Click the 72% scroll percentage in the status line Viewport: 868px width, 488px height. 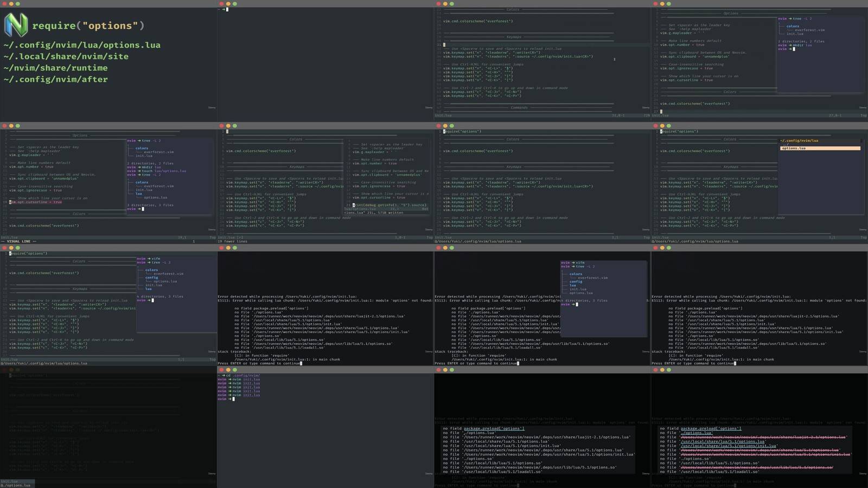pos(646,115)
